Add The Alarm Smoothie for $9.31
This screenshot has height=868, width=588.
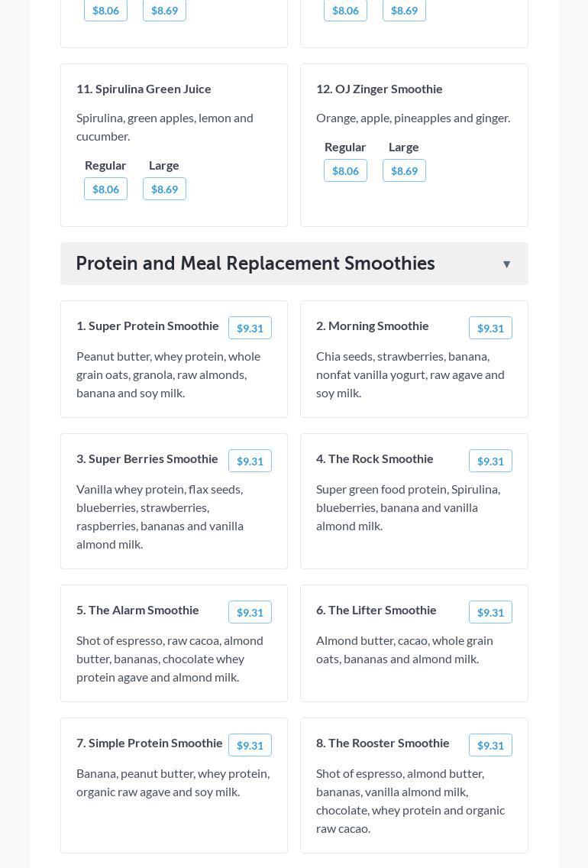[250, 612]
